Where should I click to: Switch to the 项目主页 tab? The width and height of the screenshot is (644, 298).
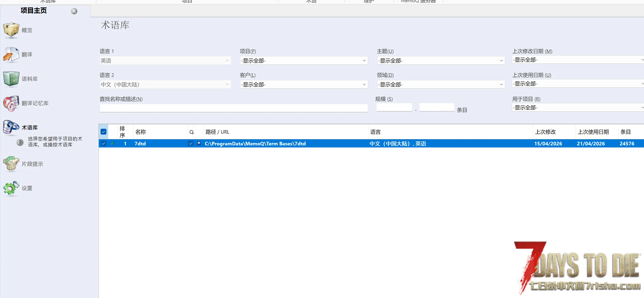click(34, 11)
